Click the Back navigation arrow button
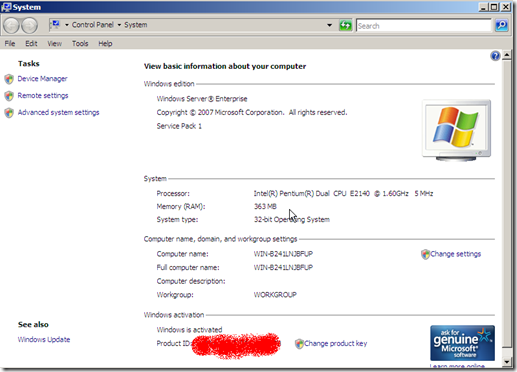The width and height of the screenshot is (517, 372). 11,25
